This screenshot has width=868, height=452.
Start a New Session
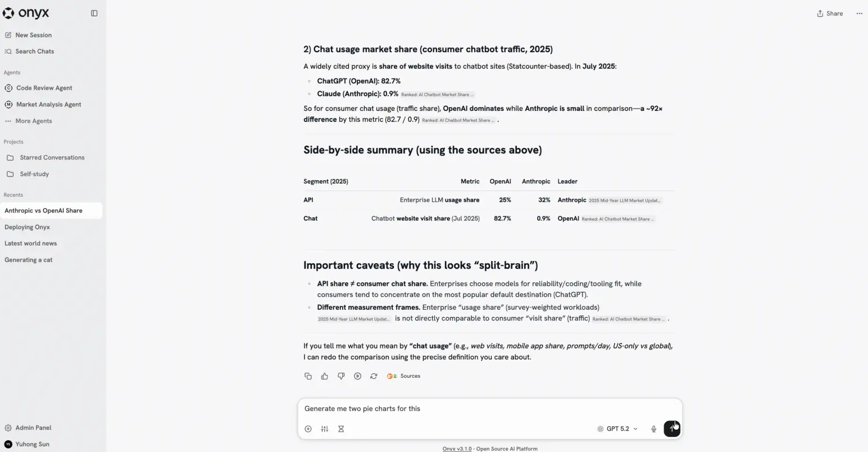(34, 35)
